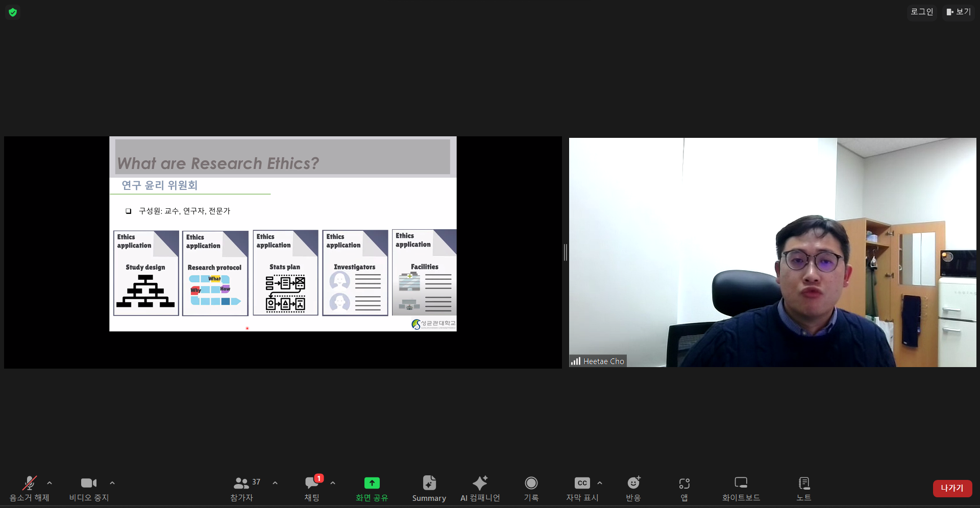Click the Login button at top right
The image size is (980, 508).
[x=922, y=12]
